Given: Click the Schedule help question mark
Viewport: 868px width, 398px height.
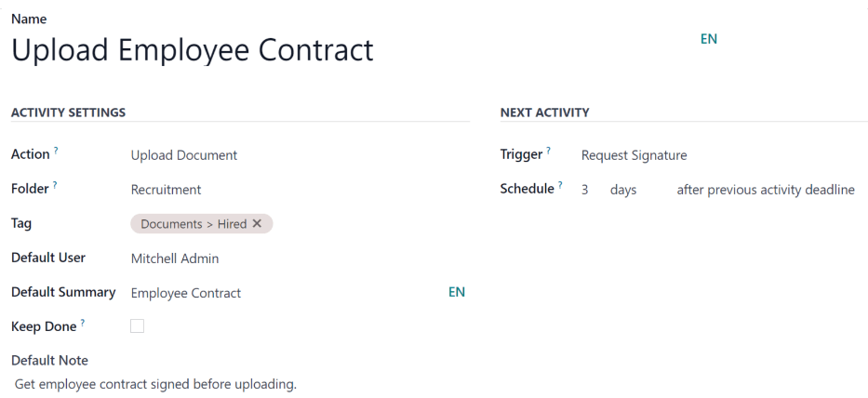Looking at the screenshot, I should (560, 186).
